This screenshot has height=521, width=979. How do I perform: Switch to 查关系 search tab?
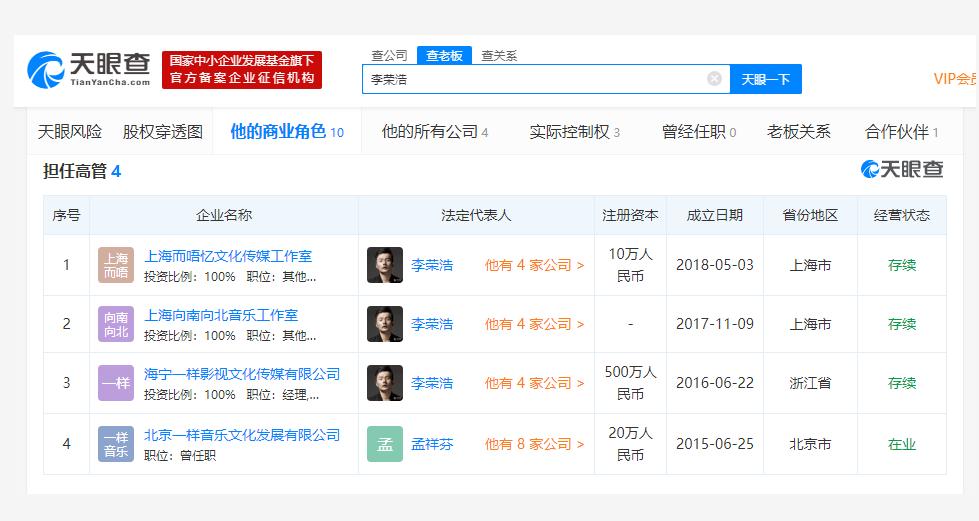pos(499,56)
